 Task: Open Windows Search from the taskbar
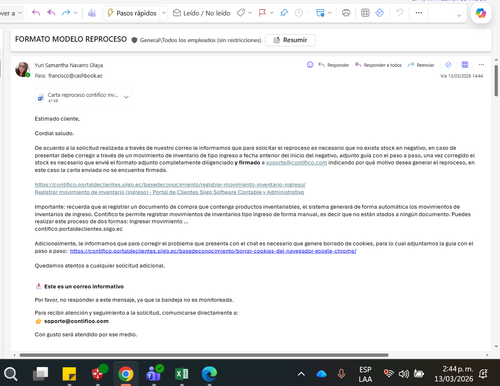[x=11, y=374]
